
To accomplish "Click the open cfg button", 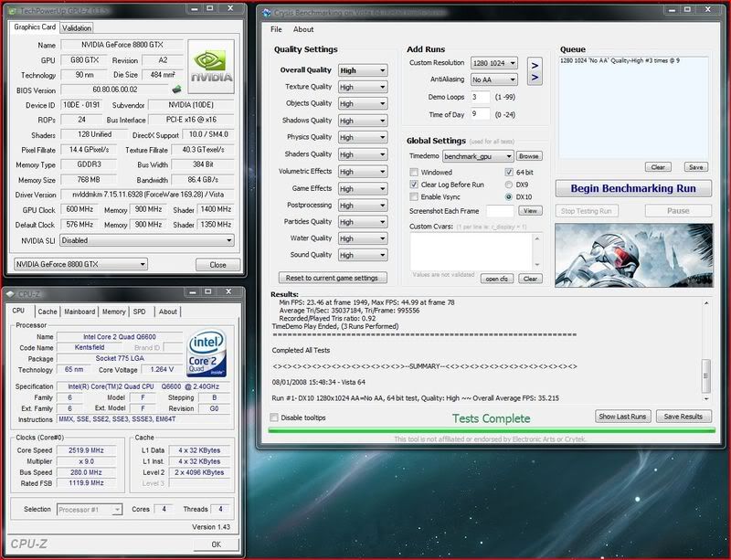I will click(497, 279).
